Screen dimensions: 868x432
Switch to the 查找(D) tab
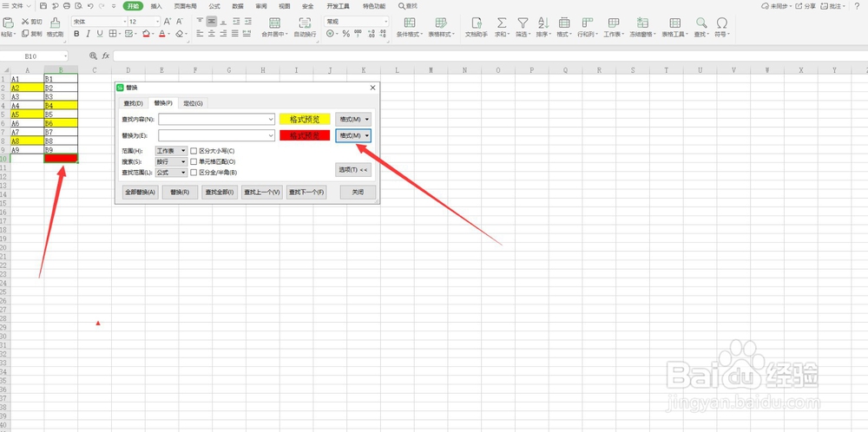(x=134, y=103)
